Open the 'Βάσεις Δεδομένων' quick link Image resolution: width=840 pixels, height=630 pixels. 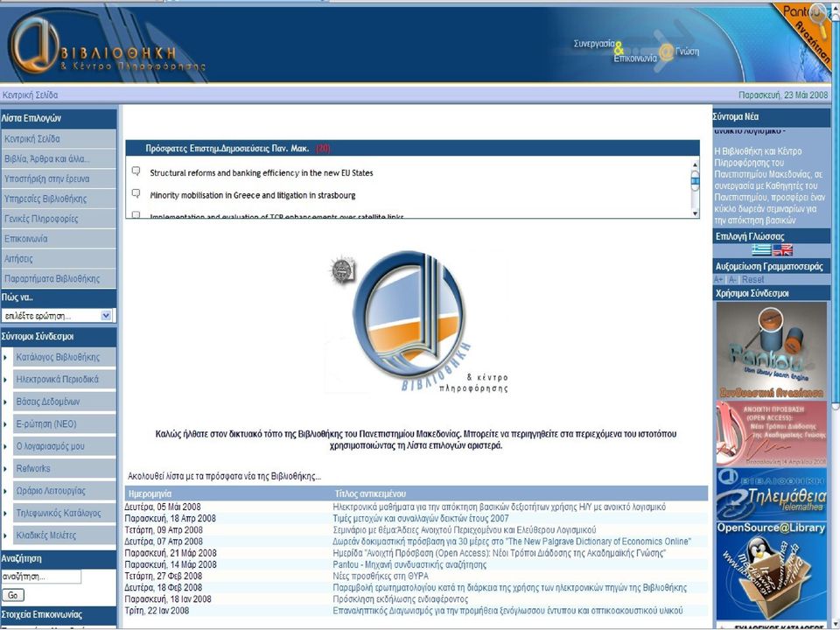(65, 402)
